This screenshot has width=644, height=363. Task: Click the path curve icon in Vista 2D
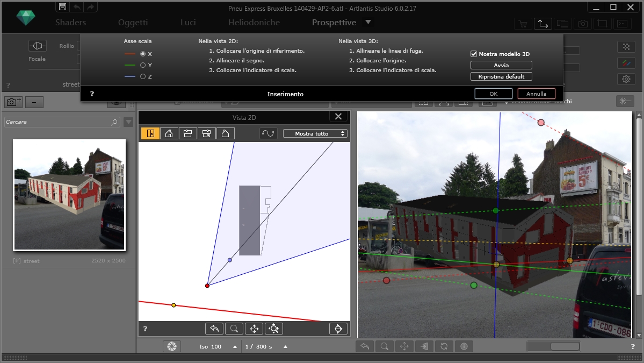[268, 133]
